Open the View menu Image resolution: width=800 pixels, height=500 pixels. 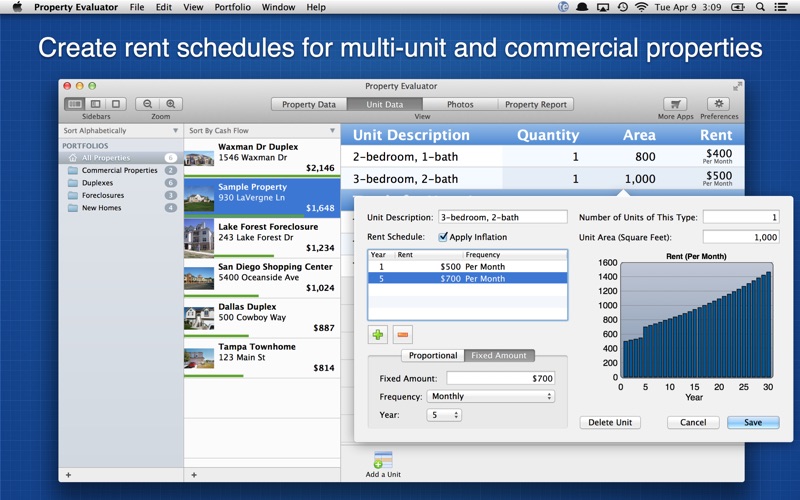pyautogui.click(x=193, y=7)
